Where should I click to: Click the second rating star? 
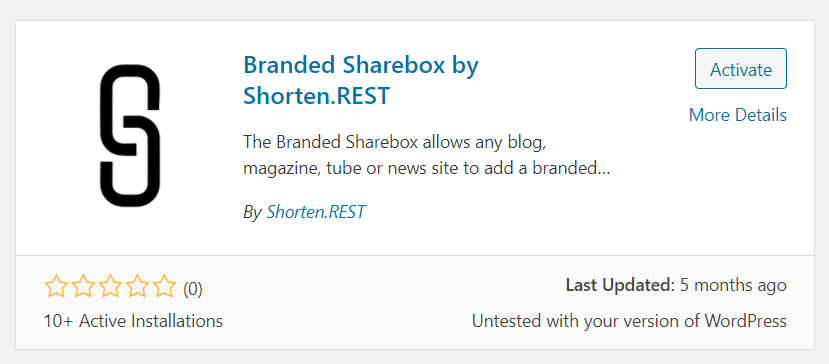[83, 286]
